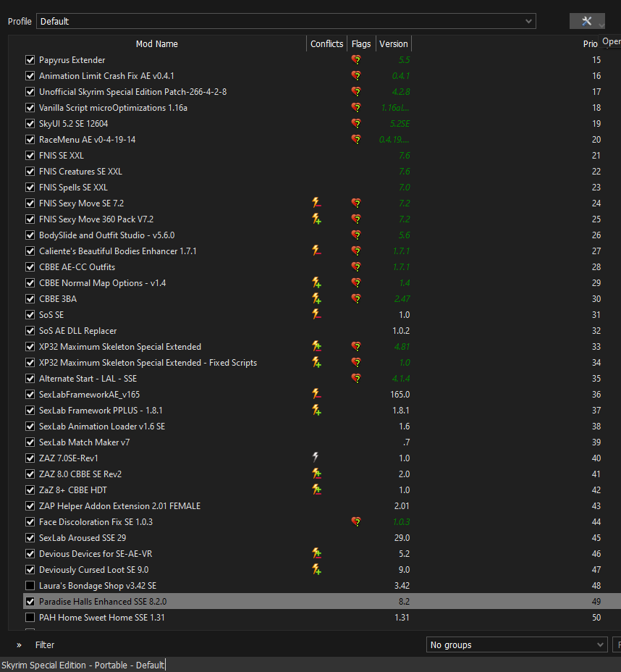The height and width of the screenshot is (672, 621).
Task: Click flag icon for Face Discoloration Fix SE
Action: pos(356,521)
